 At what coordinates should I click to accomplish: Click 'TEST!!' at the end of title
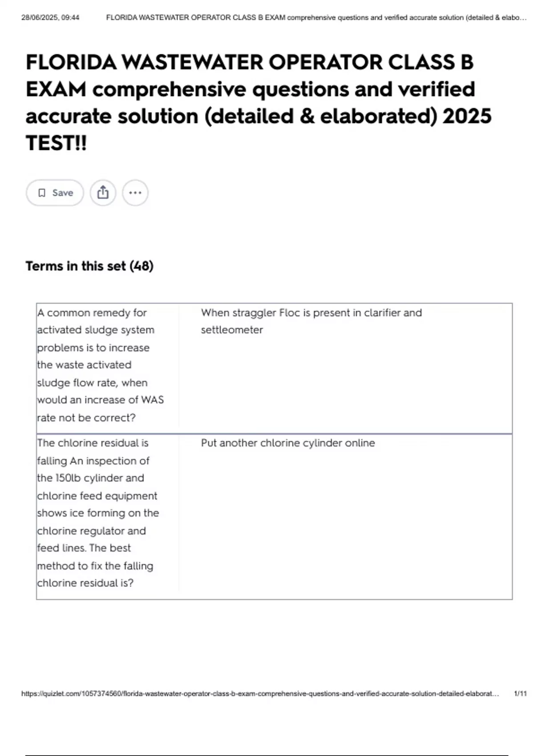coord(56,143)
